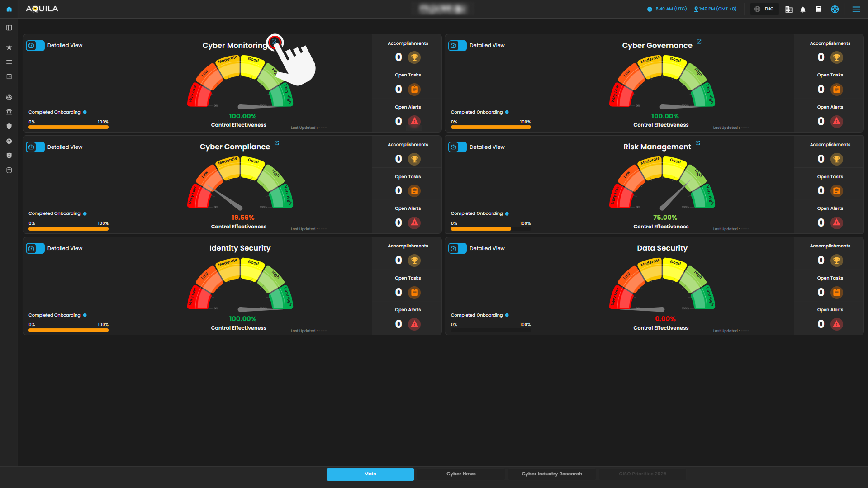Click the home icon in top-left corner
Screen dimensions: 868x488
[x=9, y=9]
